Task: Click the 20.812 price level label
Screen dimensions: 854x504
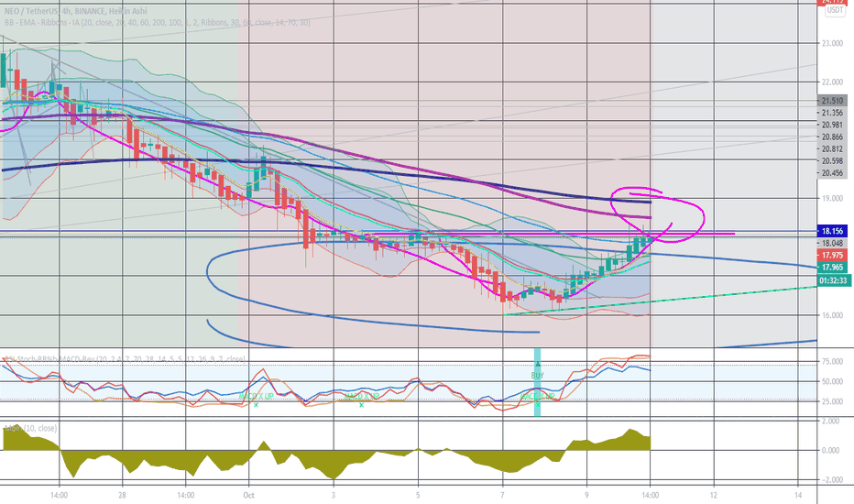Action: (x=832, y=148)
